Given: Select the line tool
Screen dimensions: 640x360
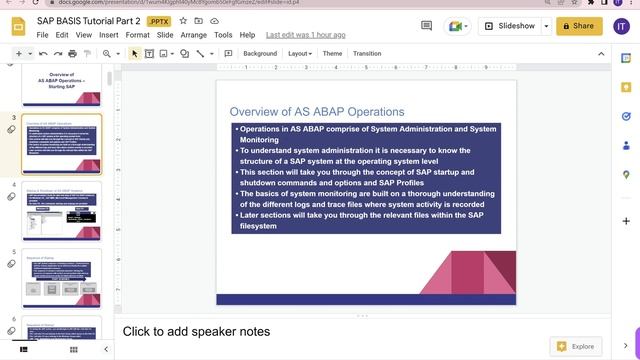Looking at the screenshot, I should (x=200, y=53).
